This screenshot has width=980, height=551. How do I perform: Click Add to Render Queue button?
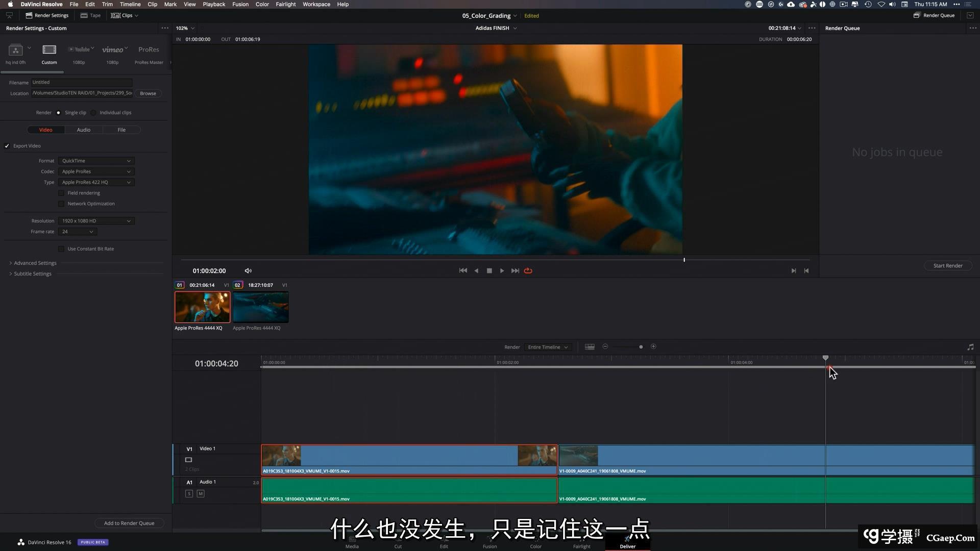coord(129,523)
